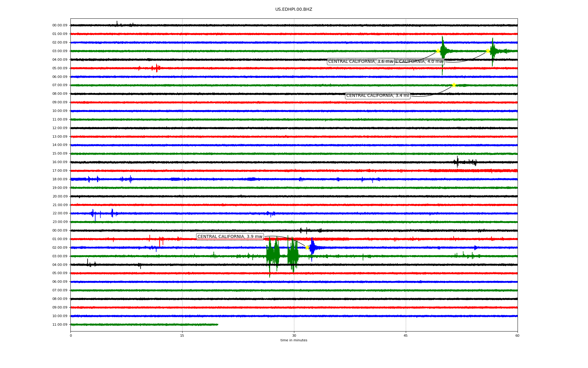The image size is (588, 368).
Task: Click the 60 tick on the time axis
Action: click(x=517, y=335)
